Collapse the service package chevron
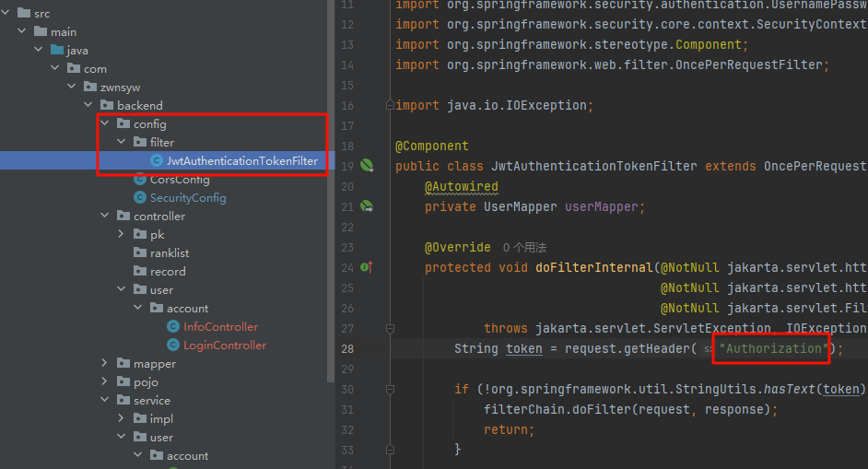Viewport: 868px width, 469px height. [x=105, y=399]
